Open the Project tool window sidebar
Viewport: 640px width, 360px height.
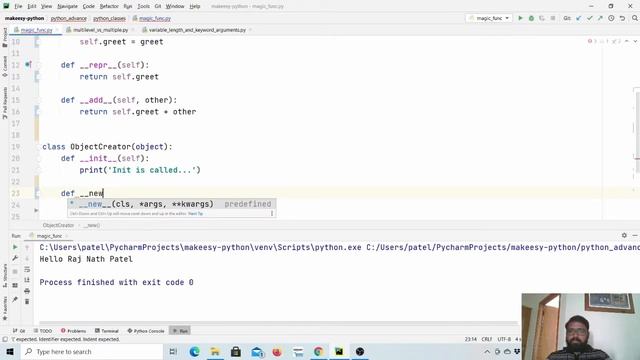point(5,37)
